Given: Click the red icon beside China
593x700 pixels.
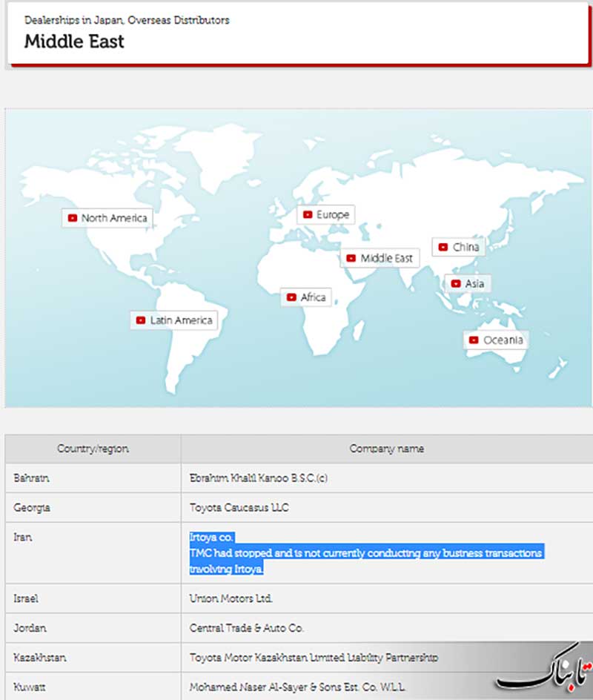Looking at the screenshot, I should (x=443, y=247).
